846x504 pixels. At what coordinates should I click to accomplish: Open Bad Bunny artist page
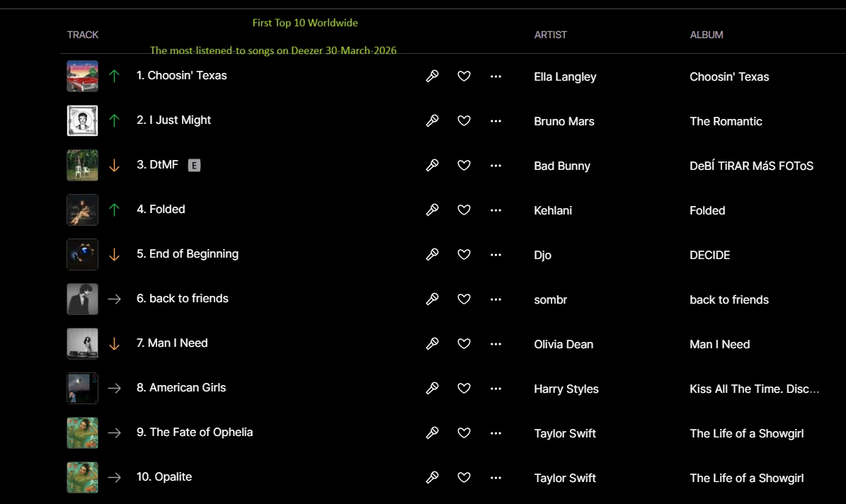(561, 166)
